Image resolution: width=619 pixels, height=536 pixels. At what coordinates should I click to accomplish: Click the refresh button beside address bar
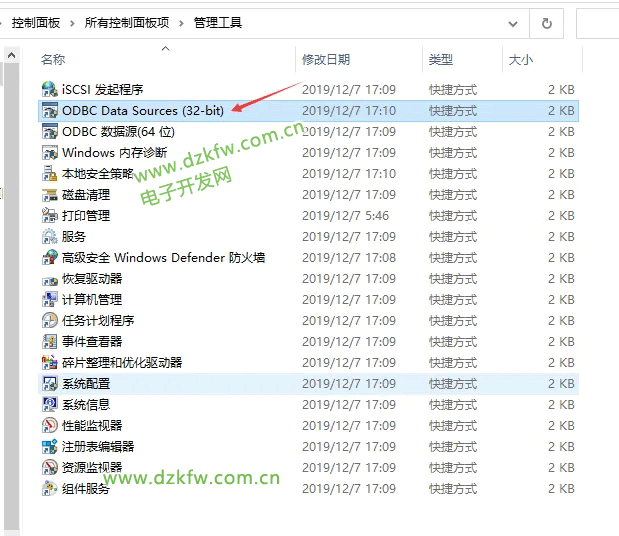tap(546, 23)
